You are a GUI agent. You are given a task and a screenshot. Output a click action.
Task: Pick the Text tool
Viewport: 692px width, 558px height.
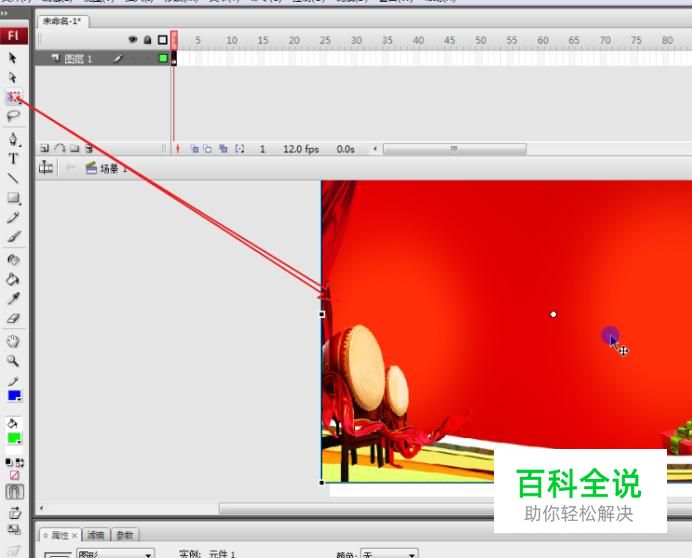(13, 158)
